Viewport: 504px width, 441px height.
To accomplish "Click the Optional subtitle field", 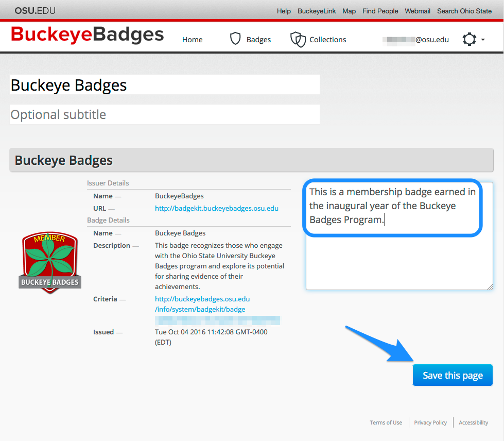I will coord(165,114).
